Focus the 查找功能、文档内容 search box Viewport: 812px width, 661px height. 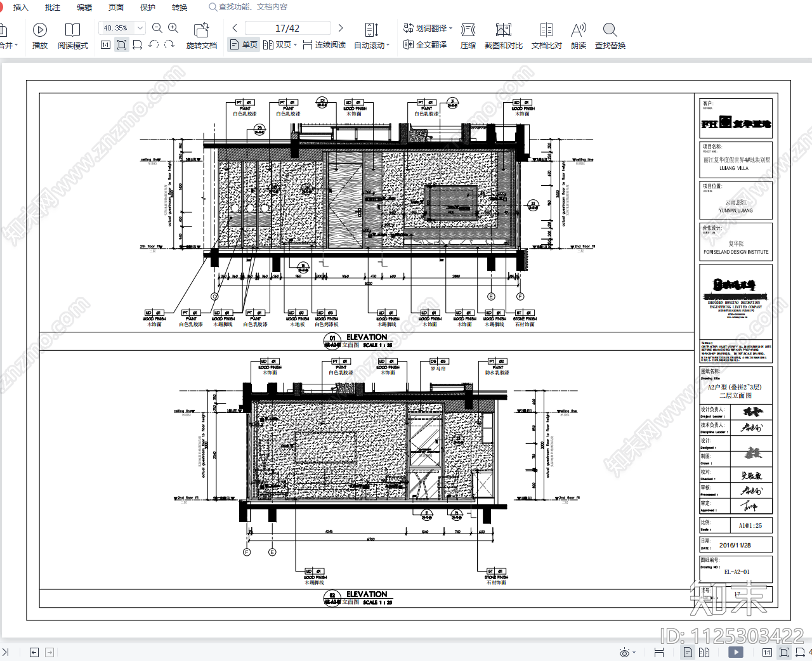248,7
